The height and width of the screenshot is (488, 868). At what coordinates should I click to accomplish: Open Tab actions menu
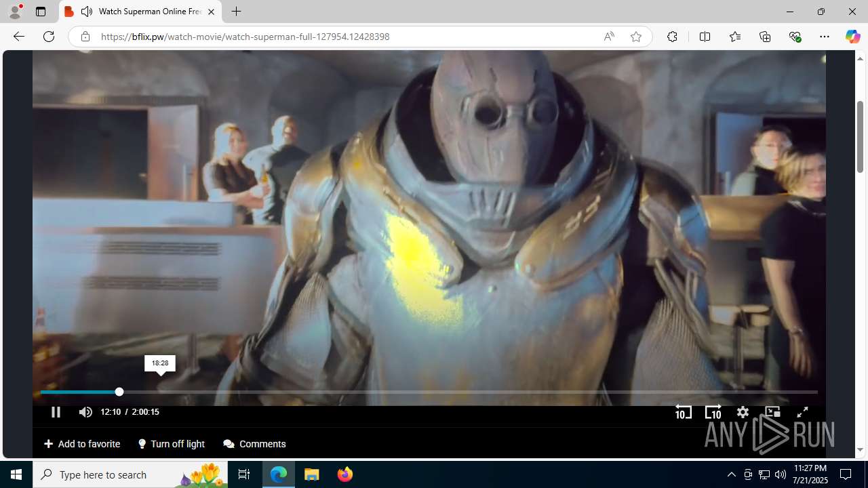point(41,12)
